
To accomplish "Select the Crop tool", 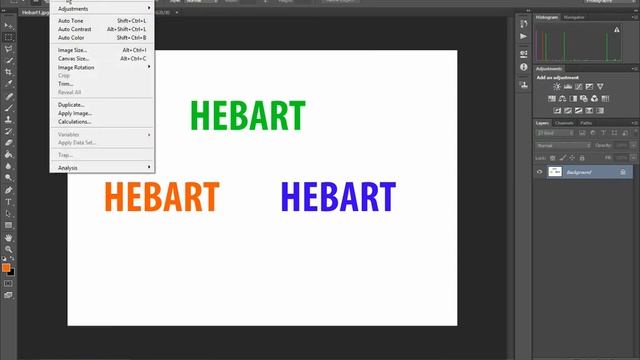I will click(8, 72).
